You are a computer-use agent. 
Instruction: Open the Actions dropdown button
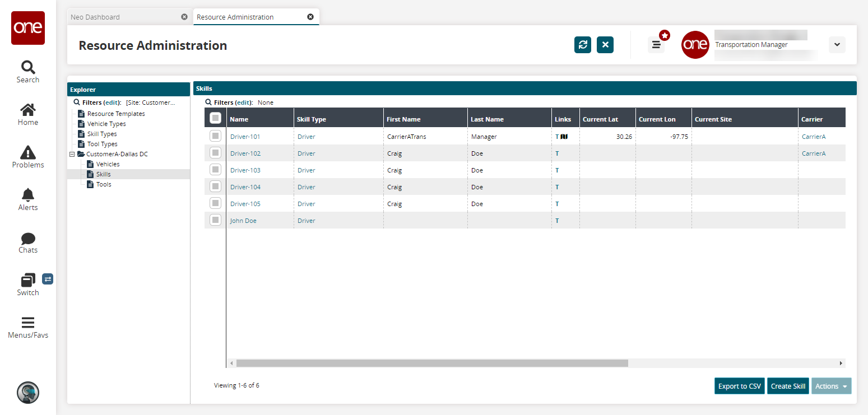point(831,386)
